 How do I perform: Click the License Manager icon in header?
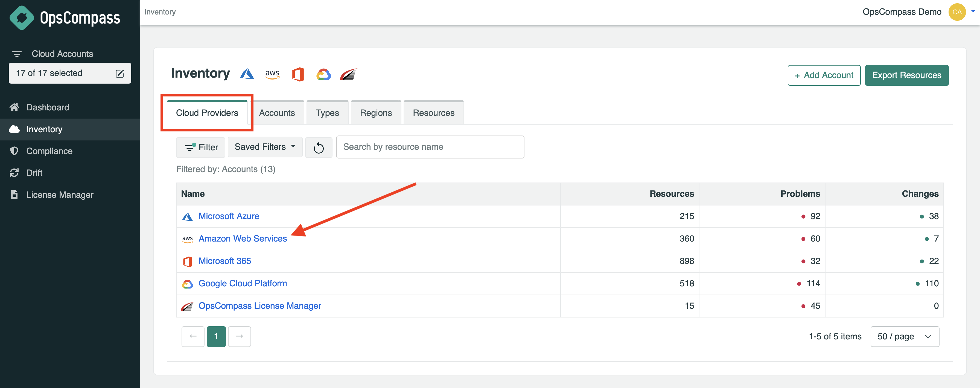pos(348,74)
